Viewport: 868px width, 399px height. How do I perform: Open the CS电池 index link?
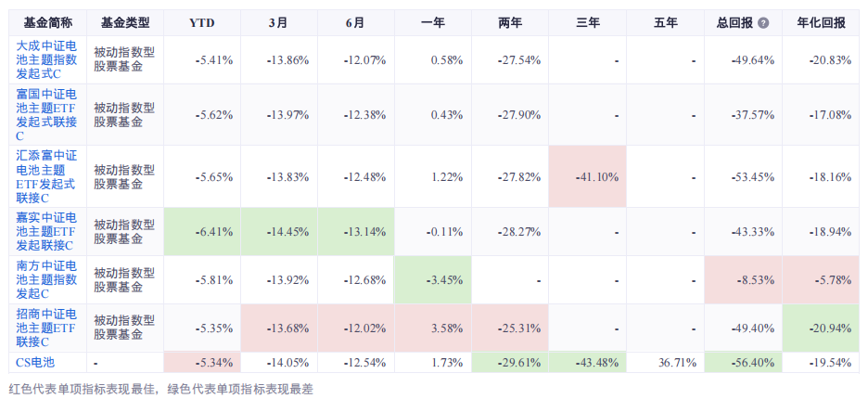[x=35, y=363]
